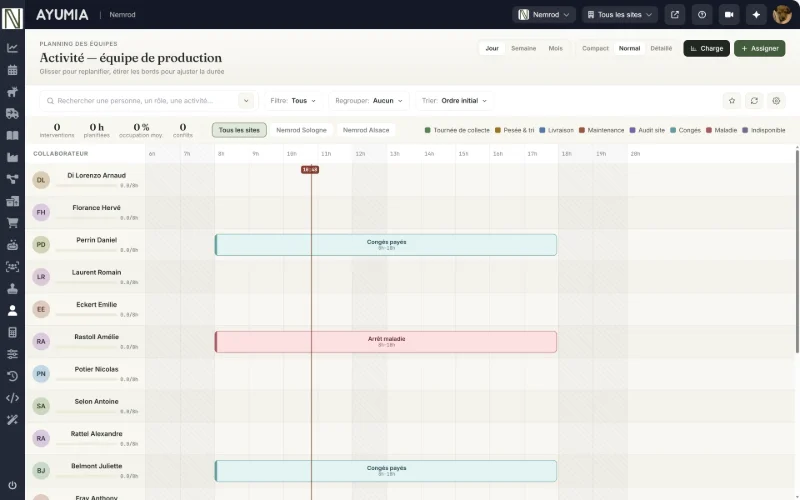The width and height of the screenshot is (800, 500).
Task: Select the Nemrod Sologne tab
Action: coord(302,130)
